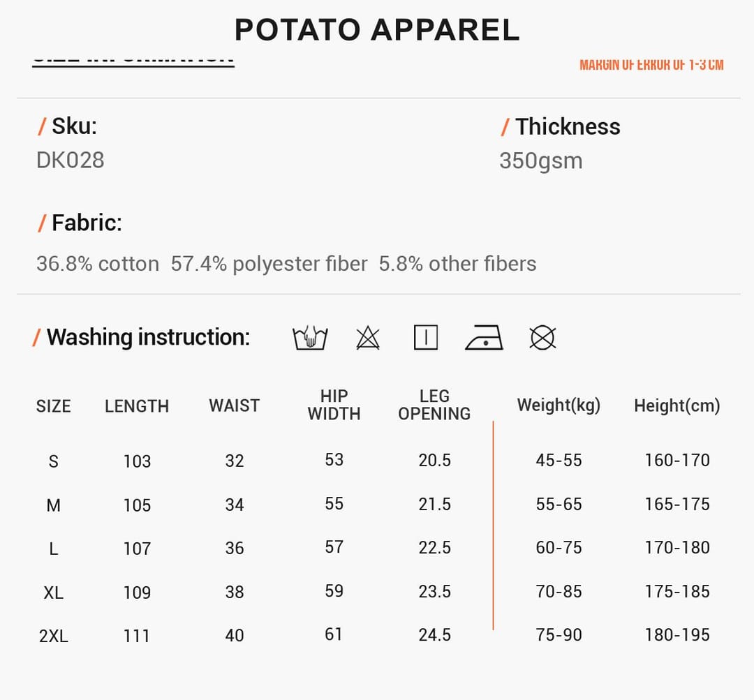
Task: Click the 350gsm thickness value
Action: (541, 161)
